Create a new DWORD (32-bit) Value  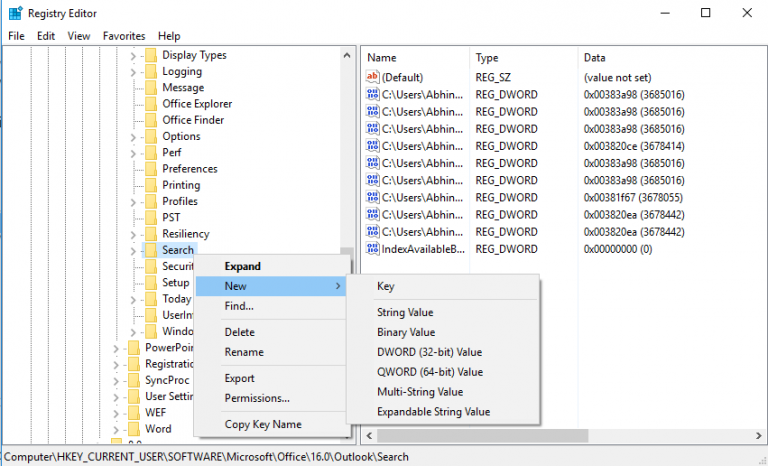pyautogui.click(x=443, y=352)
